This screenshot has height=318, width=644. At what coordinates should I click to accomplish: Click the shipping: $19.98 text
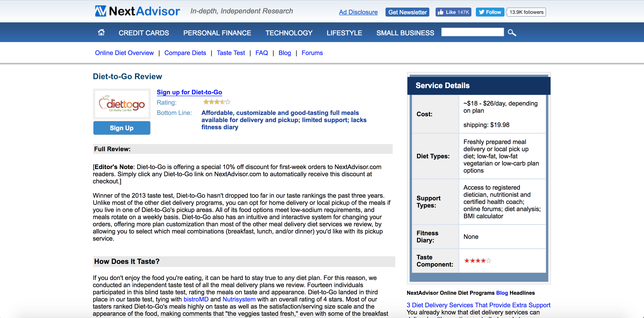[x=486, y=125]
